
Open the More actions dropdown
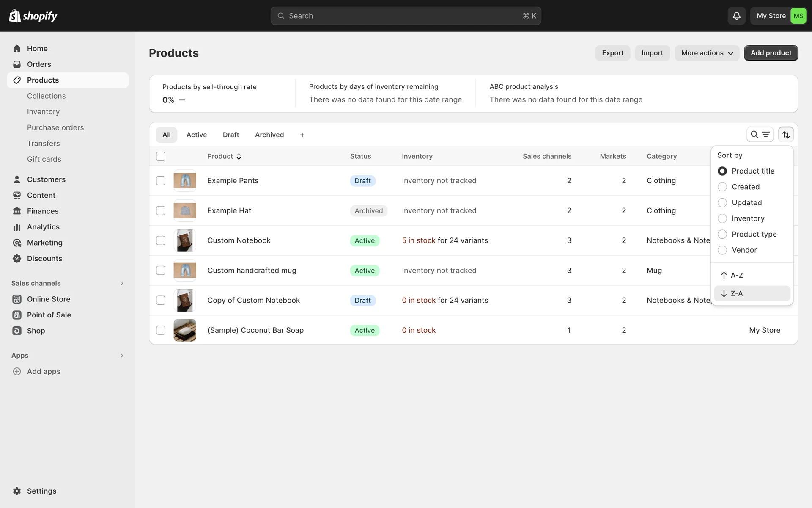707,53
